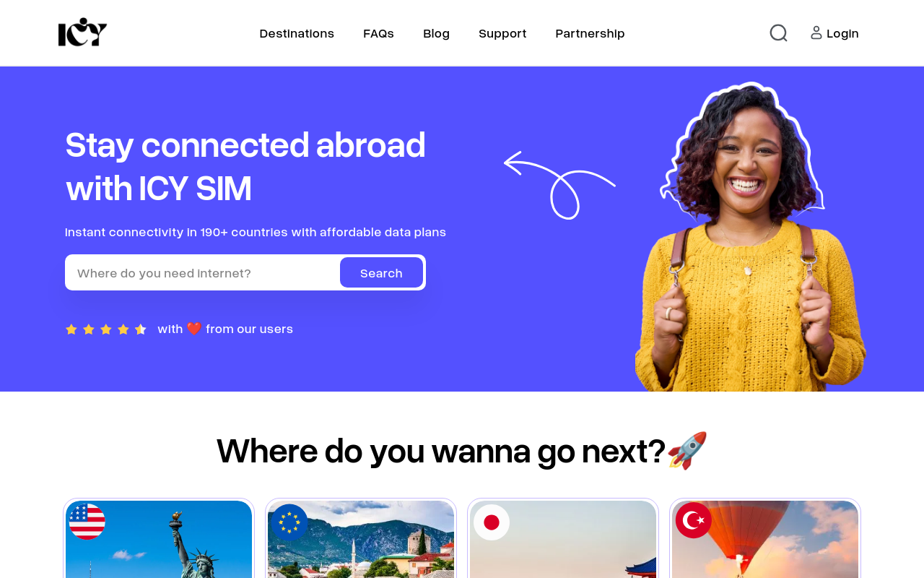Image resolution: width=924 pixels, height=578 pixels.
Task: Open the Partnership page
Action: 590,33
